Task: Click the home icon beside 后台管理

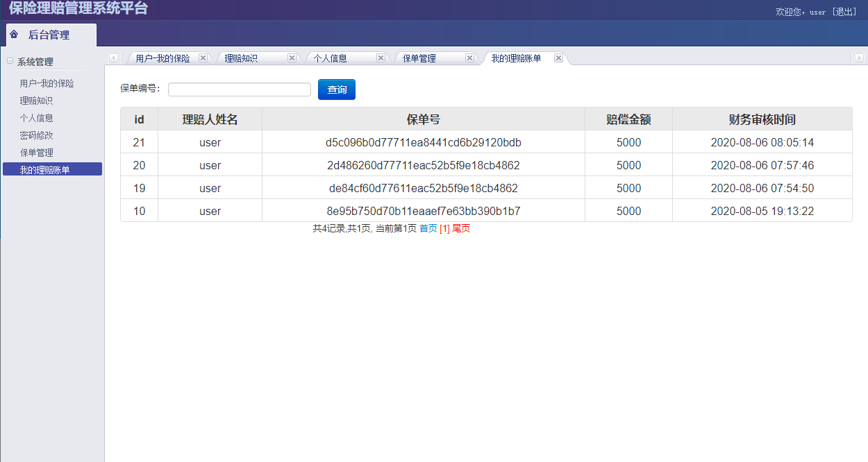Action: pyautogui.click(x=14, y=35)
